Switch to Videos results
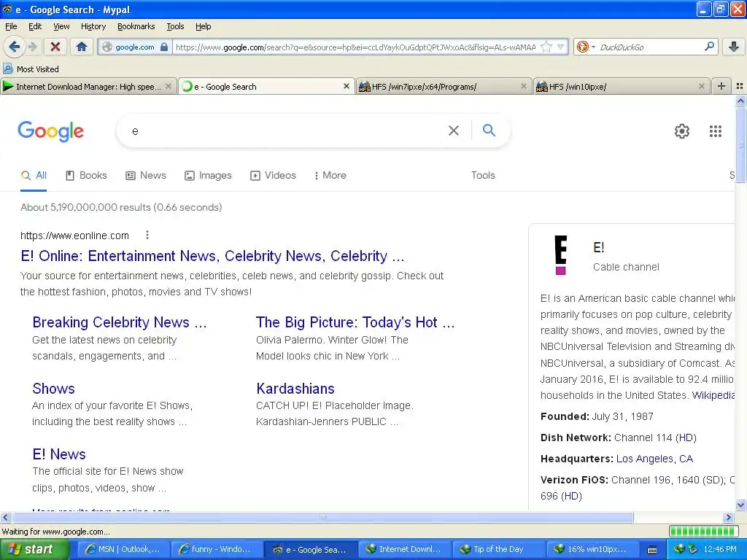The image size is (747, 560). coord(273,175)
